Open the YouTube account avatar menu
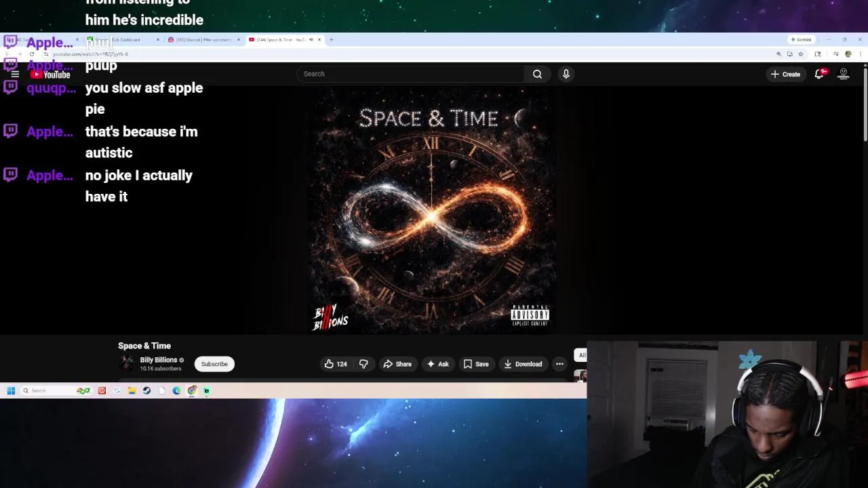The height and width of the screenshot is (488, 868). (x=844, y=74)
